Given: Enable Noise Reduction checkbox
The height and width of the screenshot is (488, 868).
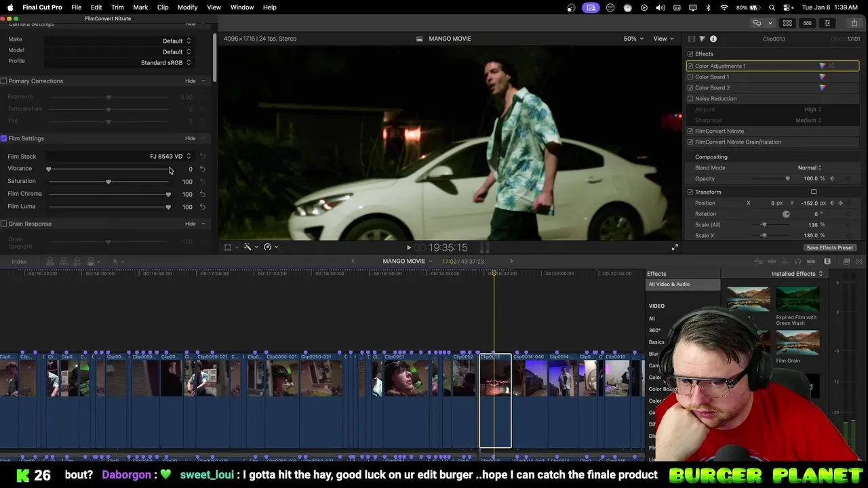Looking at the screenshot, I should coord(690,98).
